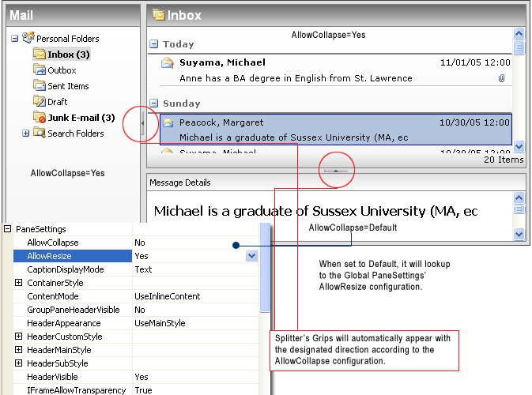Viewport: 532px width, 395px height.
Task: Click the Inbox folder icon in tree
Action: [40, 55]
